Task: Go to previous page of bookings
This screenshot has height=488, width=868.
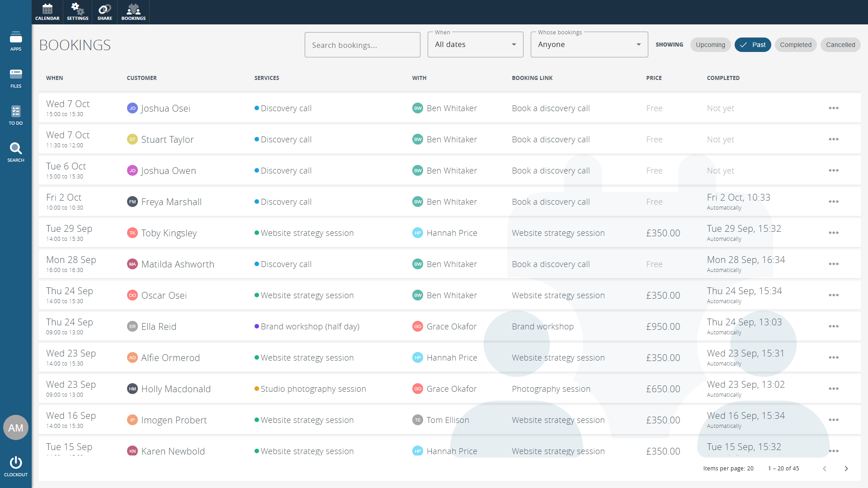Action: point(825,469)
